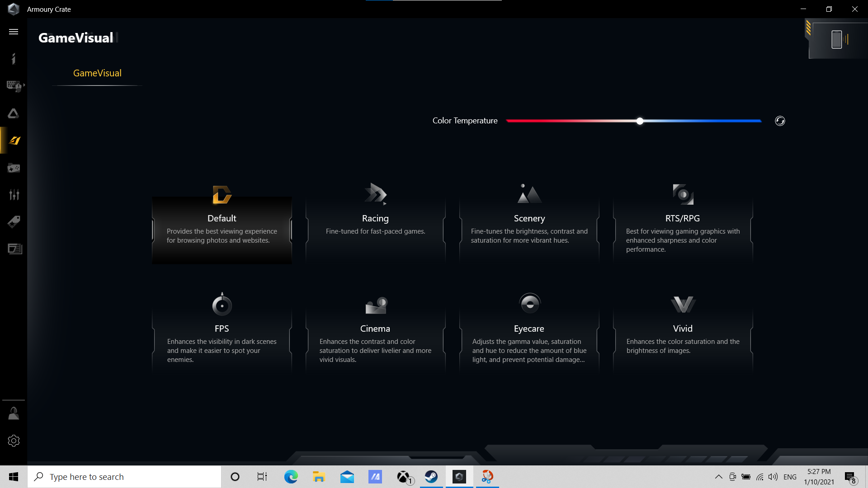Open the hamburger menu in sidebar

click(x=14, y=32)
